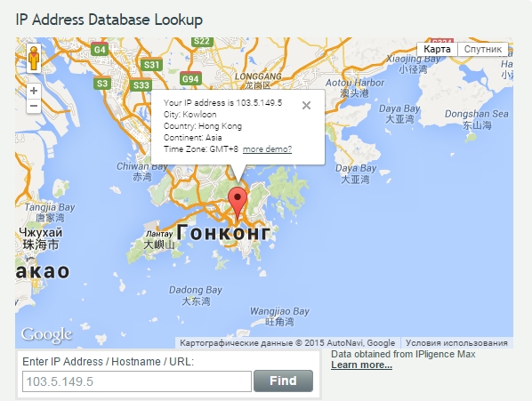
Task: Click the Find button
Action: click(x=283, y=381)
